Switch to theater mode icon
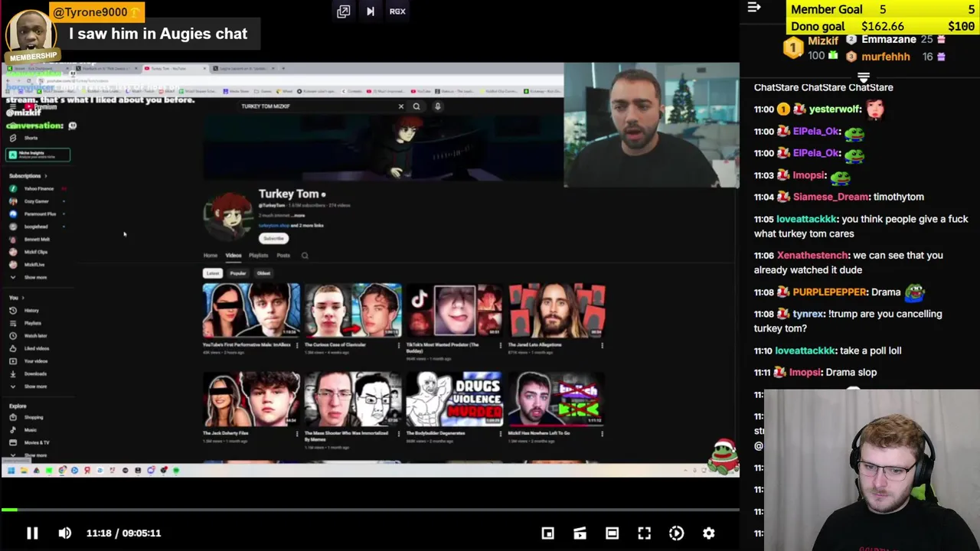Viewport: 980px width, 551px height. pos(612,533)
